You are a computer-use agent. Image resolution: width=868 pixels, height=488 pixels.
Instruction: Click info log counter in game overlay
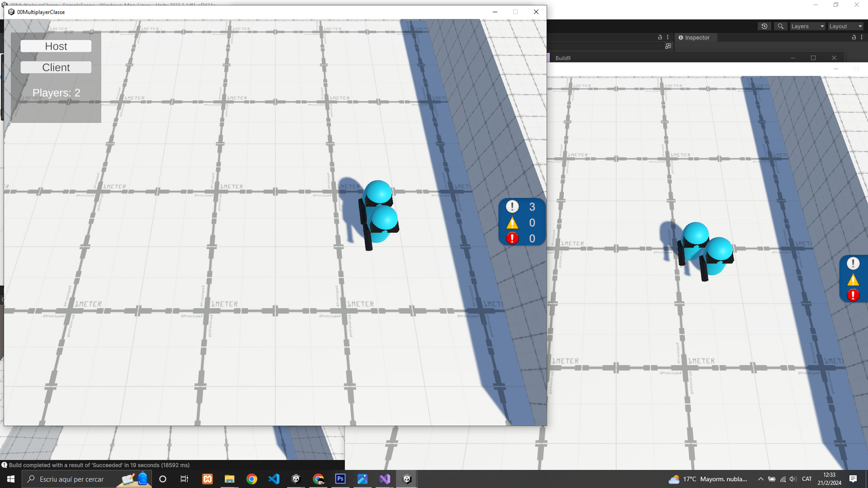click(521, 206)
